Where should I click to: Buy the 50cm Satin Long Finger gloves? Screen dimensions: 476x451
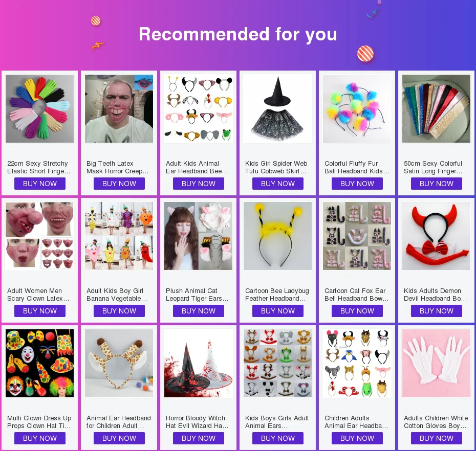(x=436, y=184)
